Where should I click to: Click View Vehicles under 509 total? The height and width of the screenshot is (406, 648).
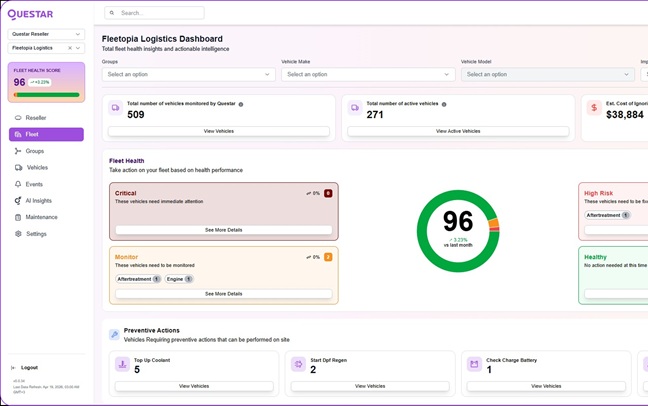(219, 131)
